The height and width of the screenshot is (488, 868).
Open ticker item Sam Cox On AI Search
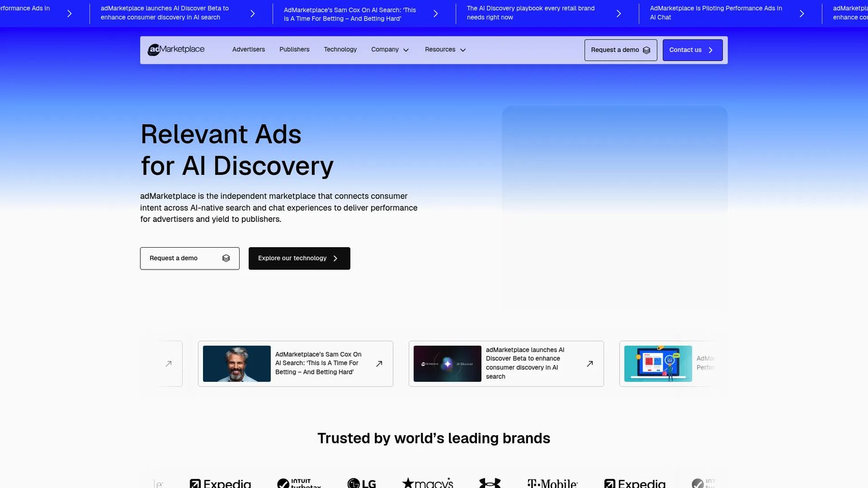(350, 14)
